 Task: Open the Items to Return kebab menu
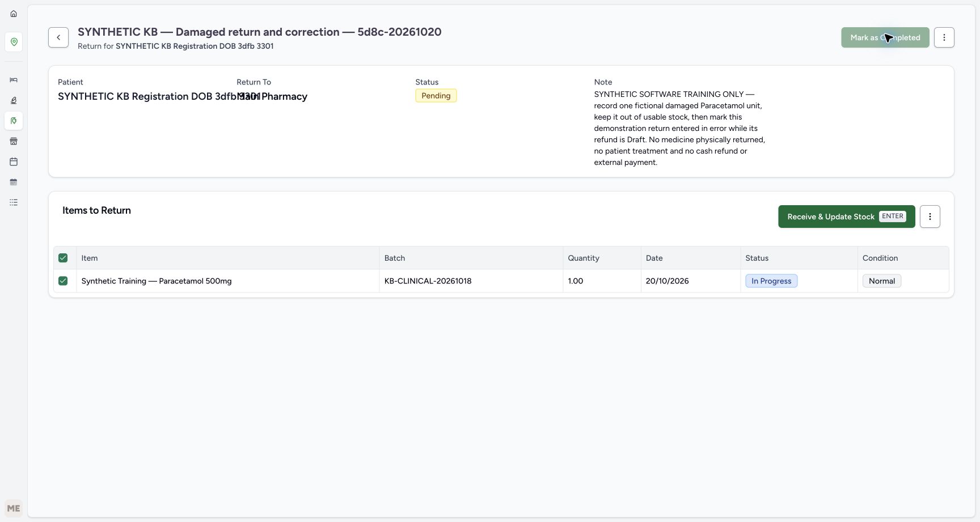click(x=930, y=217)
